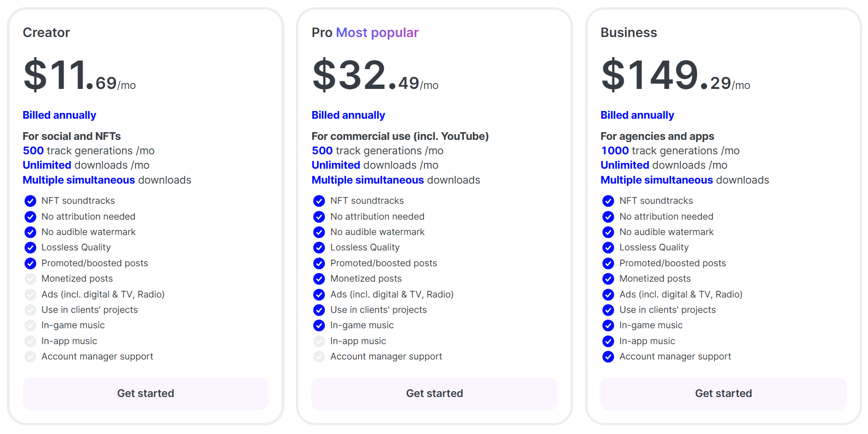Click checkmark beside Pro's Lossless Quality
868x434 pixels.
(x=319, y=248)
